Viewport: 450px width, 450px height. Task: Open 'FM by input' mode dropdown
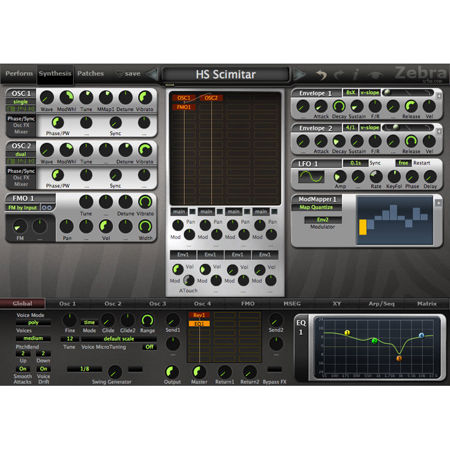[23, 208]
